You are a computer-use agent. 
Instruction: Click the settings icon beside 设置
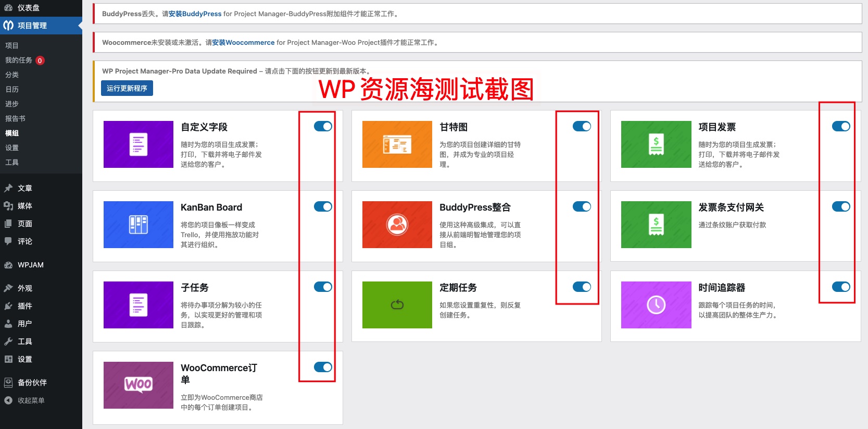8,359
